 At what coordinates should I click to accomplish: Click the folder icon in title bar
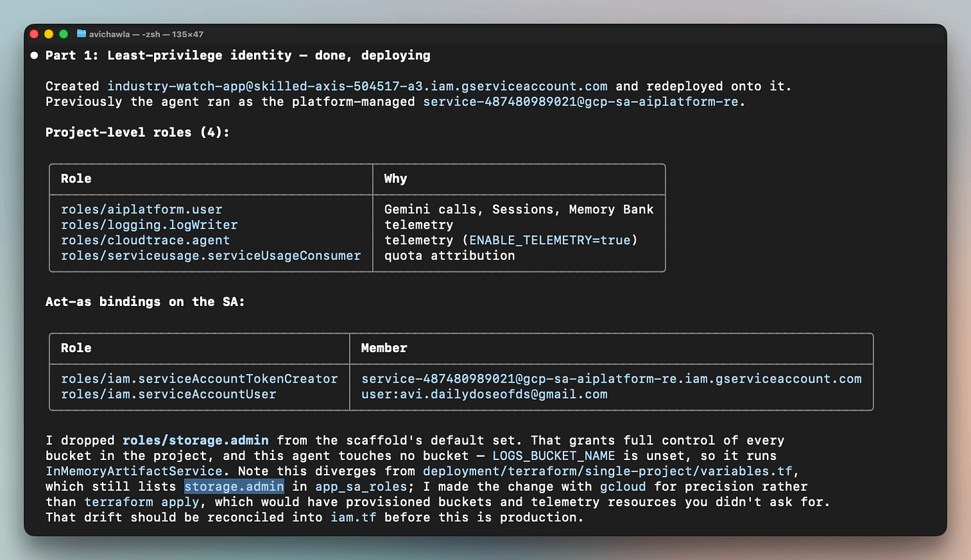pyautogui.click(x=81, y=33)
